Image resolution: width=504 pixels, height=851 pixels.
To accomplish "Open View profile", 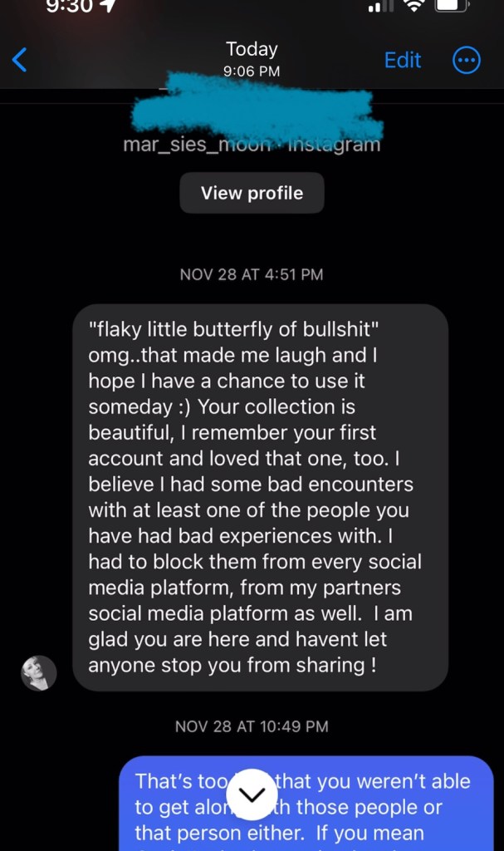I will [252, 193].
